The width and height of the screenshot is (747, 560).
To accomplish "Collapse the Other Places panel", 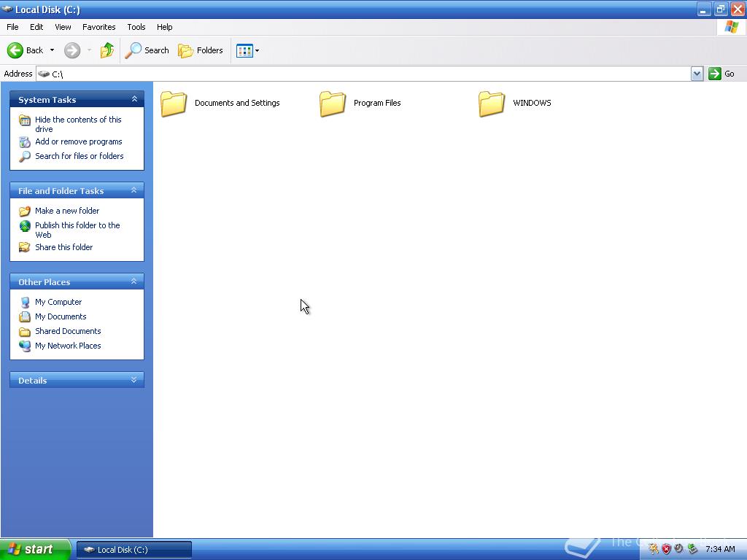I will [x=134, y=281].
